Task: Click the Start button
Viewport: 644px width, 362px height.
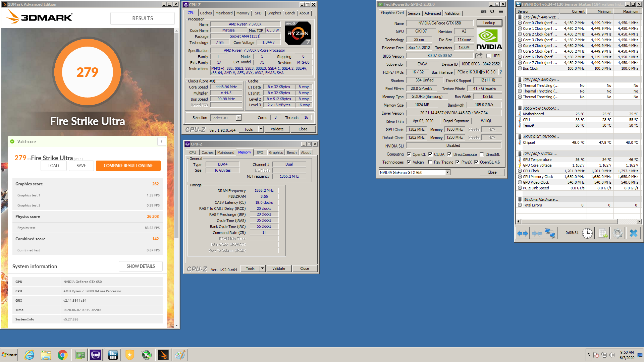Action: [x=9, y=355]
